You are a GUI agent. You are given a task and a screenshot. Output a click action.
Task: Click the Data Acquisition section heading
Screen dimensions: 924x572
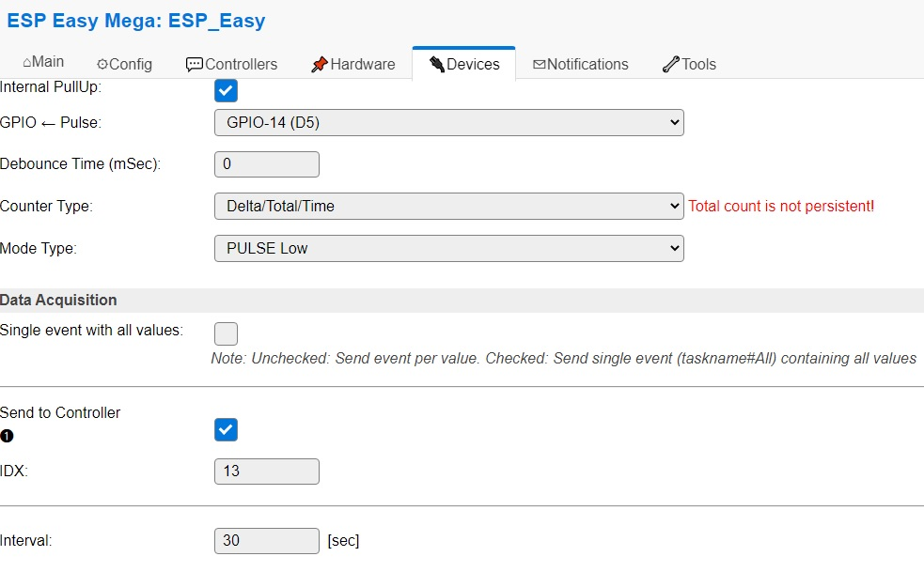(58, 300)
